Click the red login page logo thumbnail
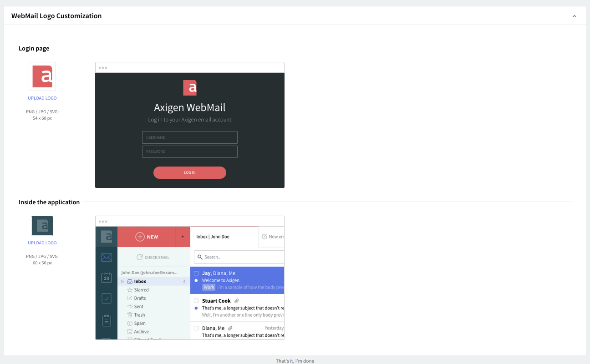The width and height of the screenshot is (590, 364). coord(42,76)
